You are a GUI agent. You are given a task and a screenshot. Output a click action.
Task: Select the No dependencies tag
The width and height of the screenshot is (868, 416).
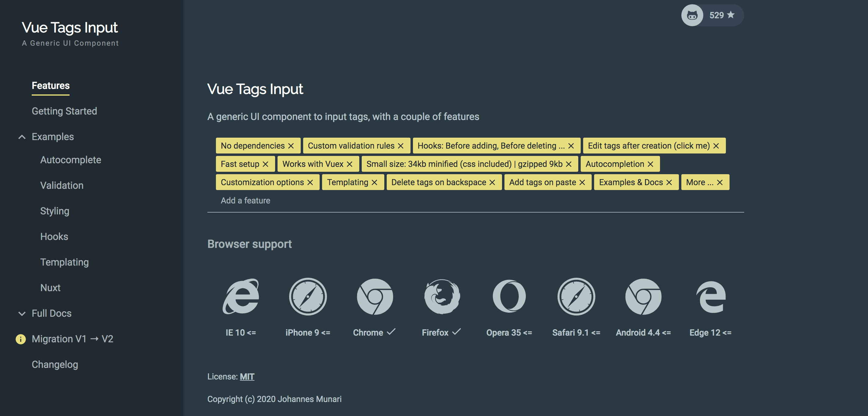(x=253, y=146)
